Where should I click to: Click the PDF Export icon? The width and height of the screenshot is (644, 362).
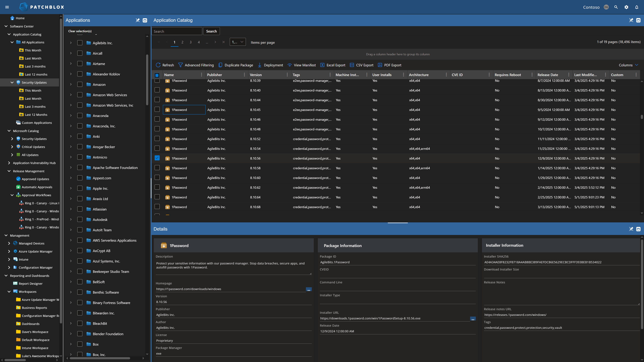(380, 65)
